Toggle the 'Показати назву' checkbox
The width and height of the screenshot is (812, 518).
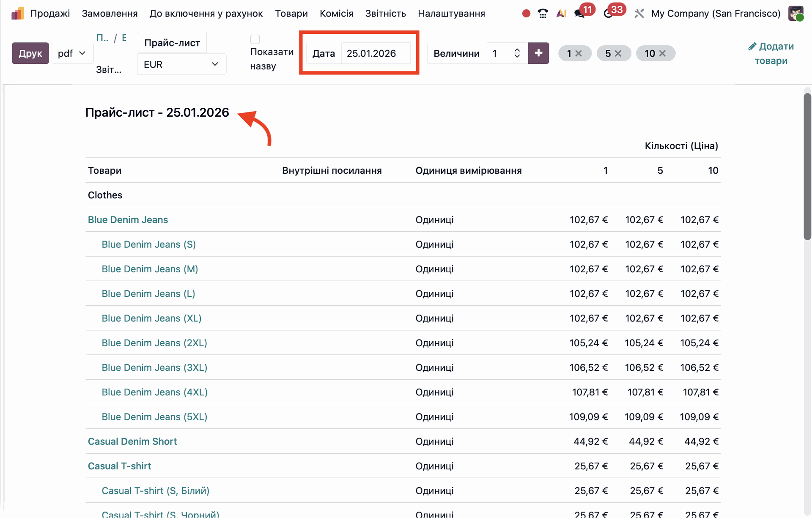click(255, 39)
